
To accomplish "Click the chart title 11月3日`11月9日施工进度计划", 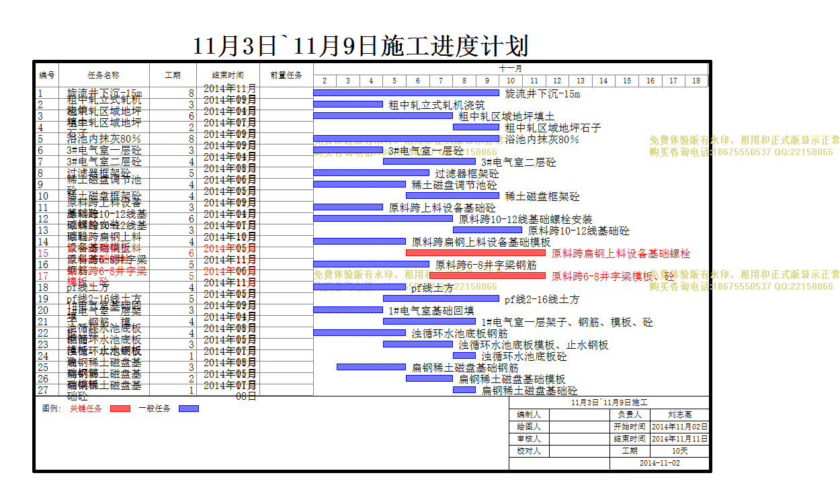I will [x=361, y=46].
